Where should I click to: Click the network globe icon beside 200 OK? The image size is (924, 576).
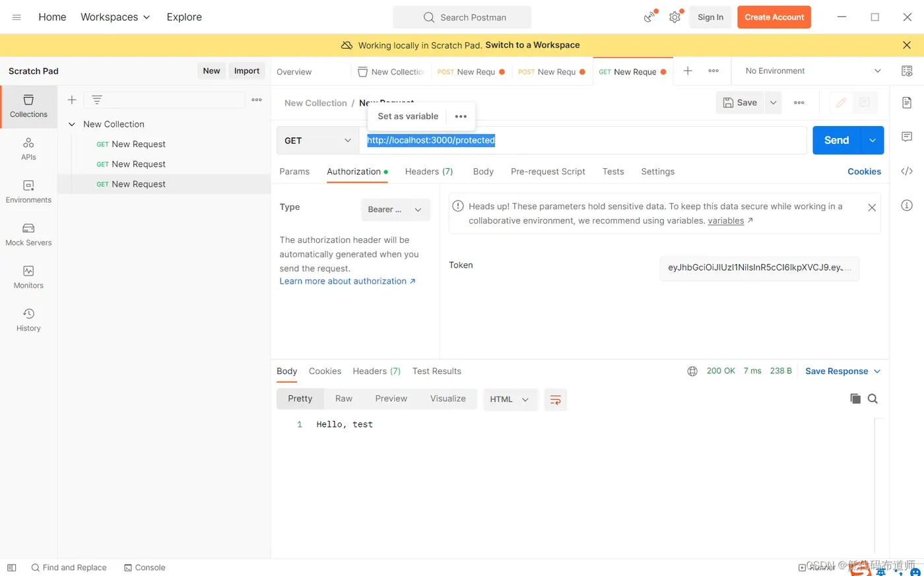pos(692,371)
